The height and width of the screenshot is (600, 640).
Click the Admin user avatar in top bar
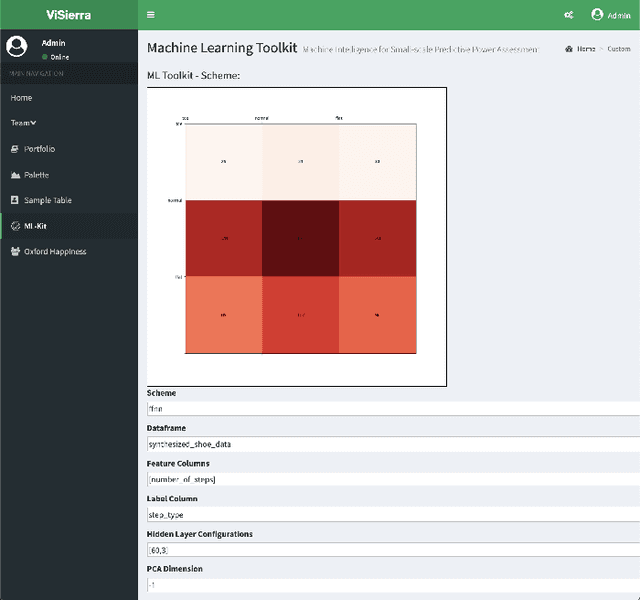(598, 15)
